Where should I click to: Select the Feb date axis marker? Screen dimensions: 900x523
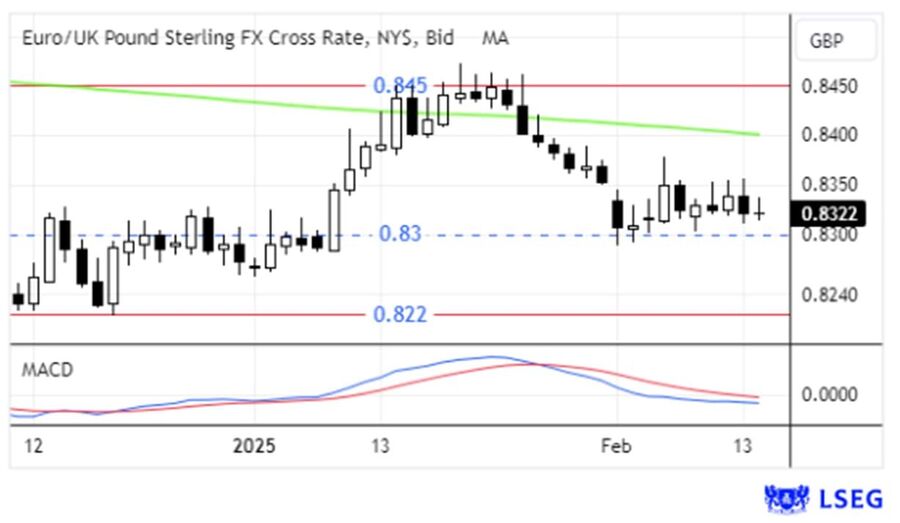(617, 444)
